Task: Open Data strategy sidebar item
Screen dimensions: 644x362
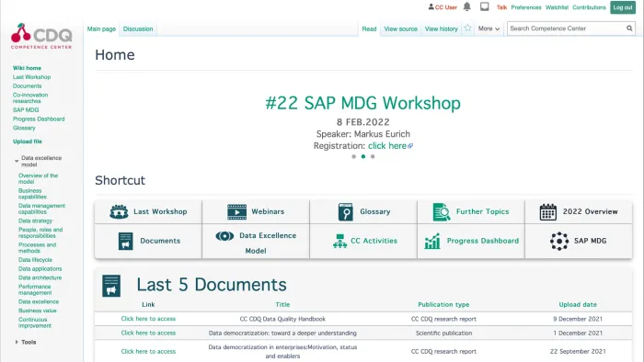Action: (x=35, y=221)
